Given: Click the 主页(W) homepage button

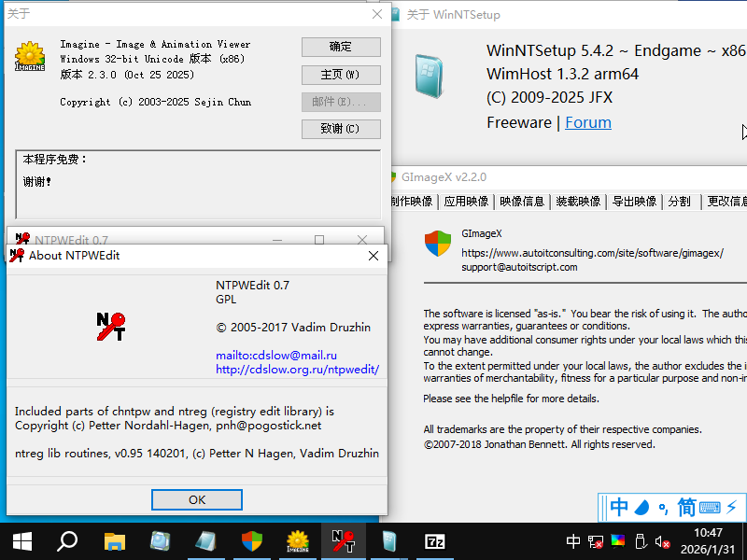Looking at the screenshot, I should tap(341, 75).
